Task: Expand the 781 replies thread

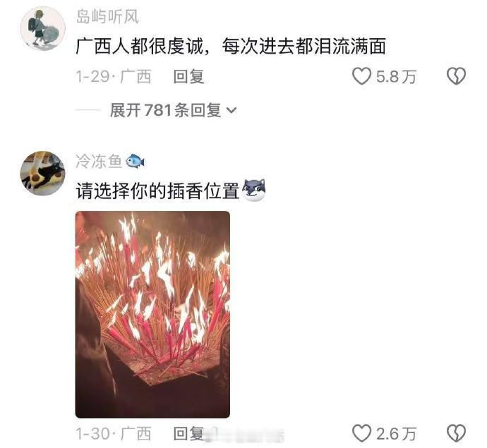Action: pyautogui.click(x=174, y=110)
